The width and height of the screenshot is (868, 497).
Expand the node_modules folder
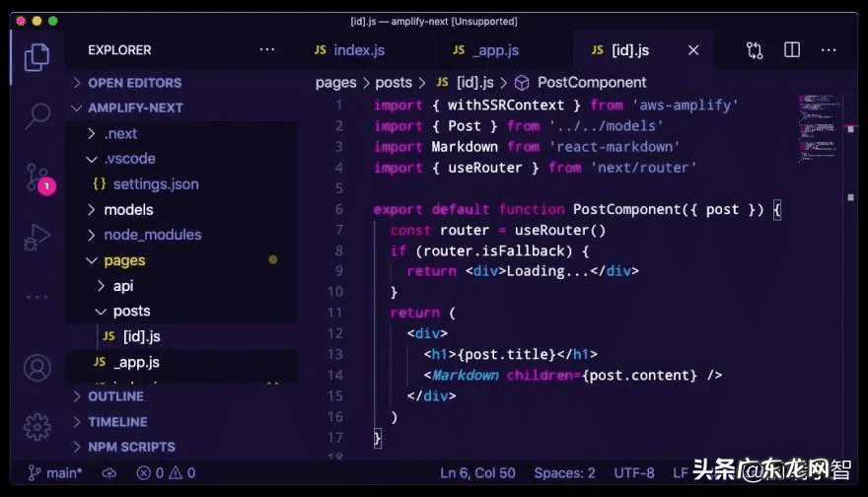[x=152, y=235]
